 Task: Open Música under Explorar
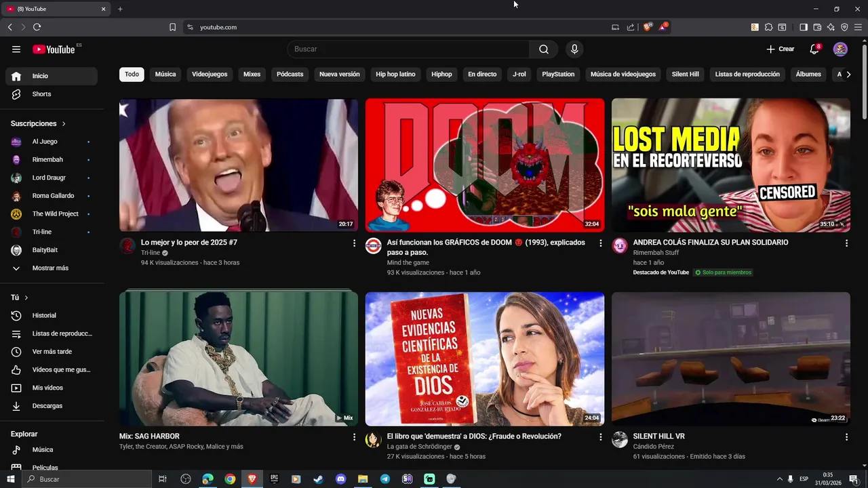coord(52,449)
